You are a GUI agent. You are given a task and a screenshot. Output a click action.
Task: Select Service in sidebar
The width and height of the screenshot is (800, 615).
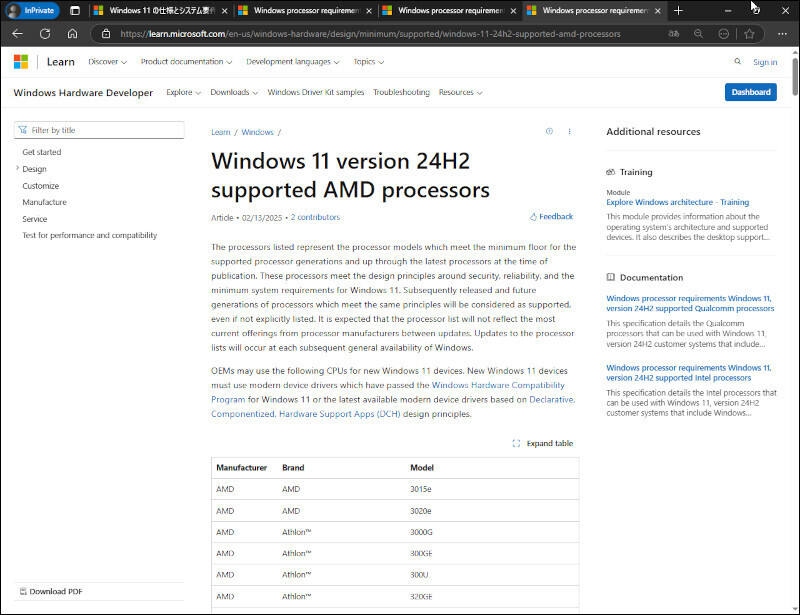coord(35,219)
